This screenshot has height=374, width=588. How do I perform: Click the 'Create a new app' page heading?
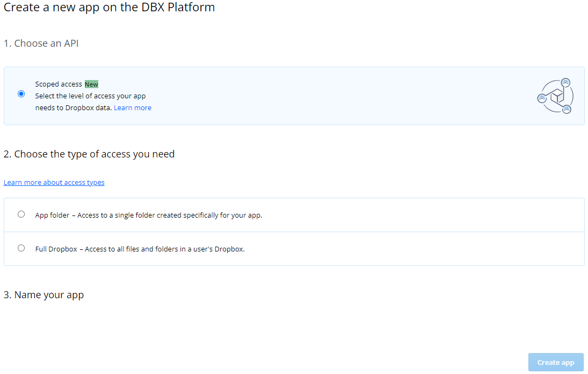(x=110, y=8)
